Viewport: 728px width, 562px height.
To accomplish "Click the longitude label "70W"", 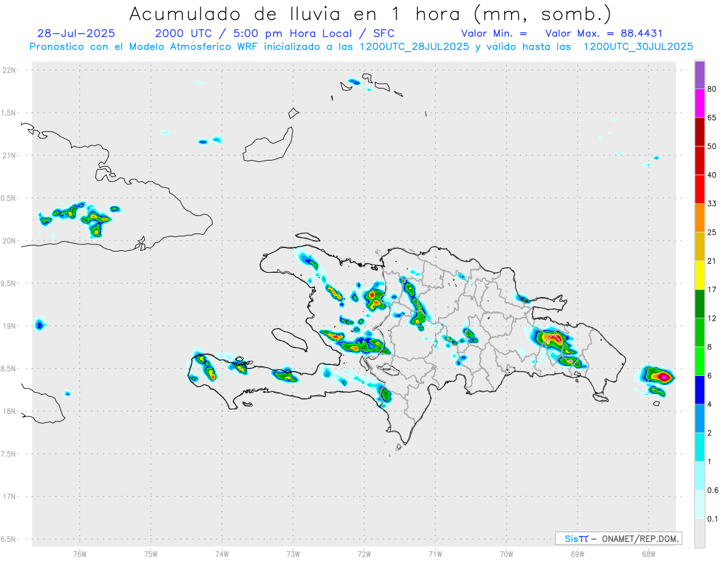I will pyautogui.click(x=506, y=554).
